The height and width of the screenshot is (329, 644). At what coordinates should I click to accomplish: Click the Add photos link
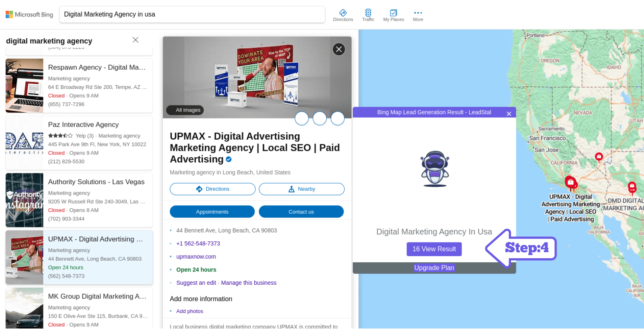190,311
